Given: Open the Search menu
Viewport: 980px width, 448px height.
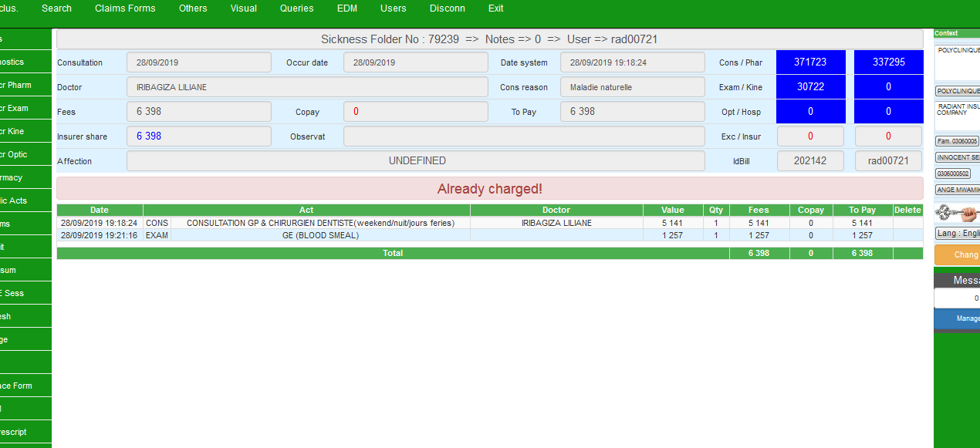Looking at the screenshot, I should pyautogui.click(x=56, y=8).
